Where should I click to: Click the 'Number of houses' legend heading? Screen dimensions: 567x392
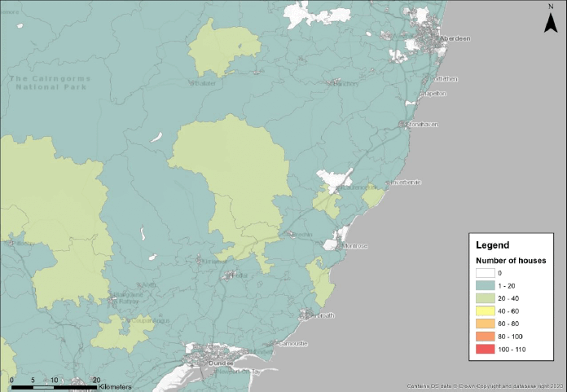click(x=511, y=261)
